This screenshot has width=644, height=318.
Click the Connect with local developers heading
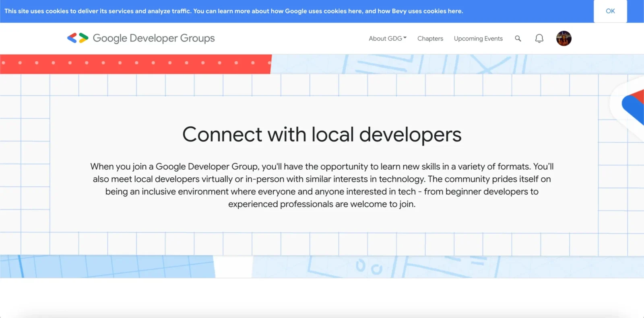322,135
